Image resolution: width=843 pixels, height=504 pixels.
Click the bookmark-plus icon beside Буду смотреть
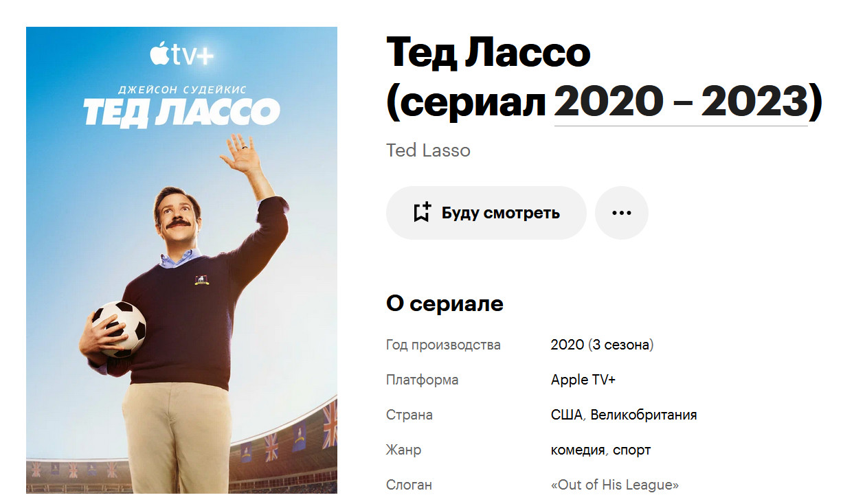click(x=422, y=213)
